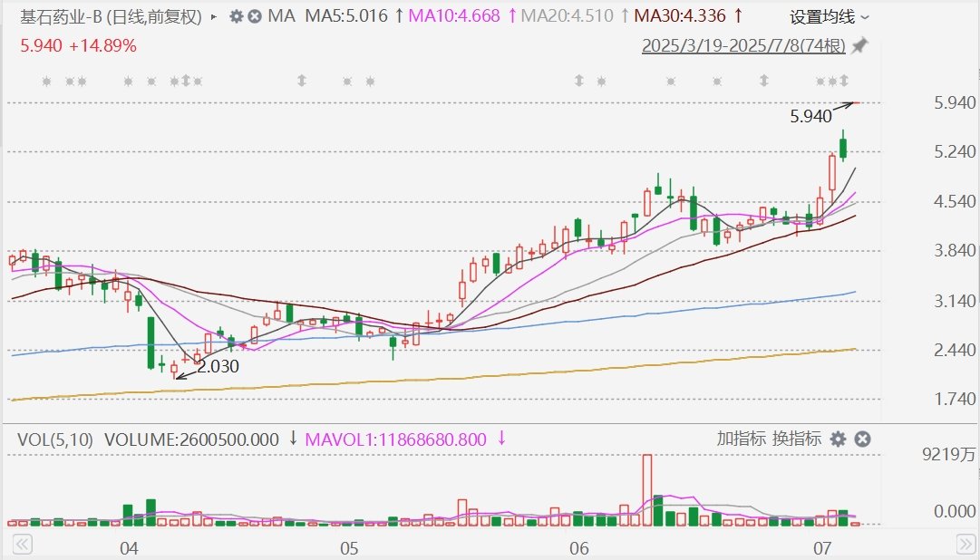The width and height of the screenshot is (980, 560).
Task: Click 加指标 to add an indicator
Action: [741, 439]
